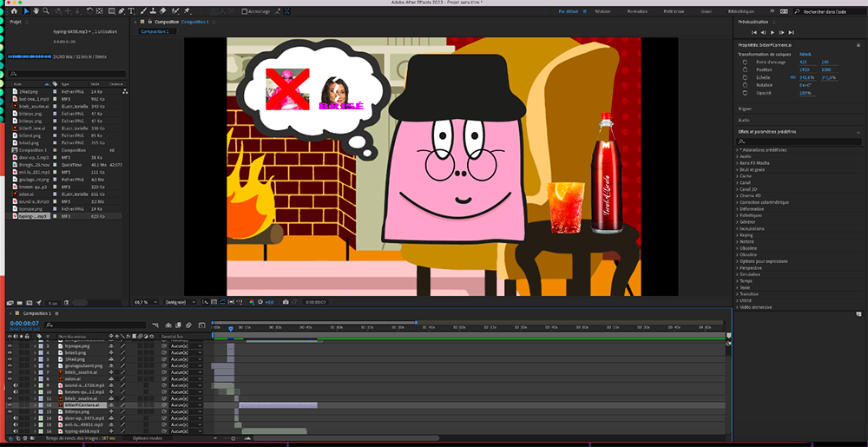This screenshot has height=447, width=868.
Task: Click the reset exposure icon
Action: coord(260,302)
